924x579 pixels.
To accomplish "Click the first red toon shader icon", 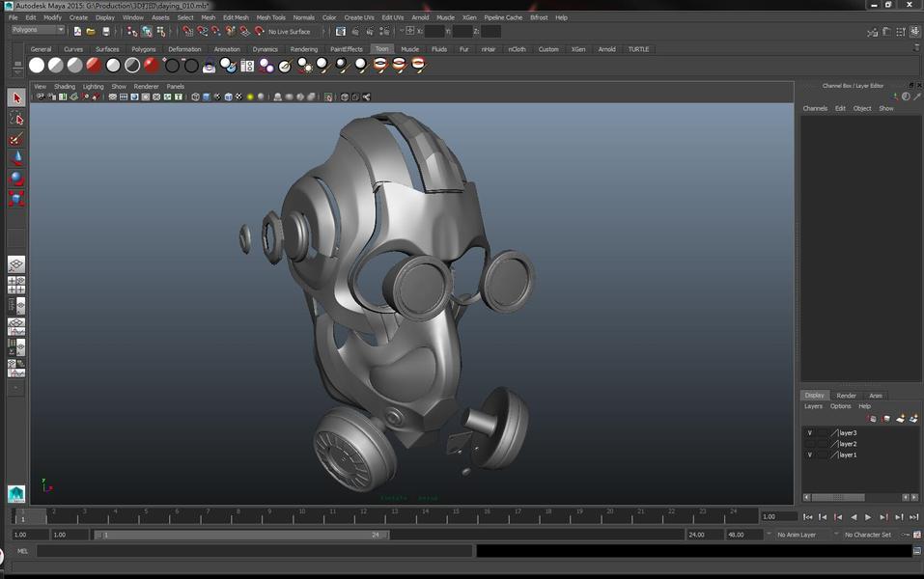I will tap(94, 66).
